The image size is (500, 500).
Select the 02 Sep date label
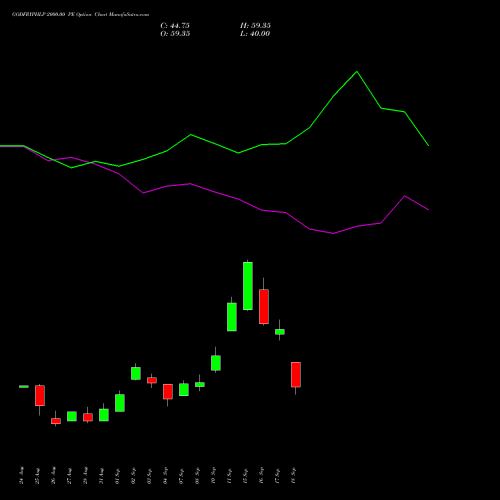point(134,476)
